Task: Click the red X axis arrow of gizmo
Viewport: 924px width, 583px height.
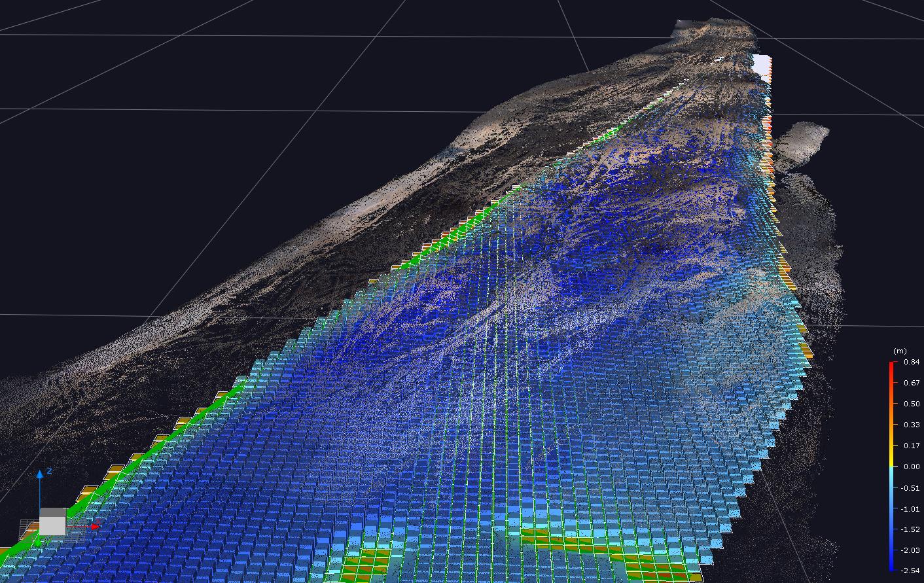Action: click(x=96, y=526)
